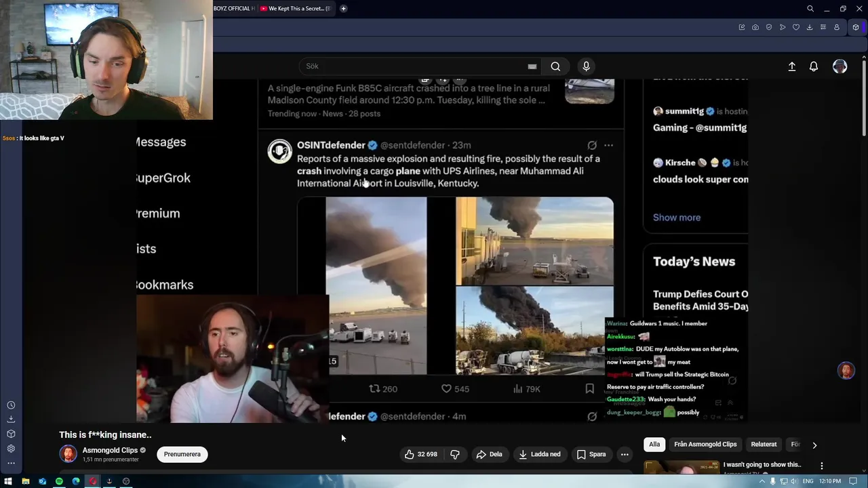Open volume control in system tray
Screen dimensions: 868x488
[793, 481]
